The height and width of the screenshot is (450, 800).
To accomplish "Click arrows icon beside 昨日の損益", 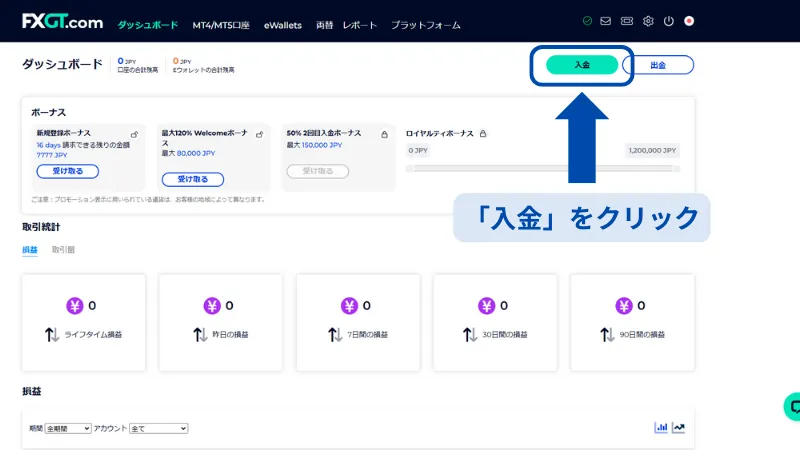I will coord(200,335).
